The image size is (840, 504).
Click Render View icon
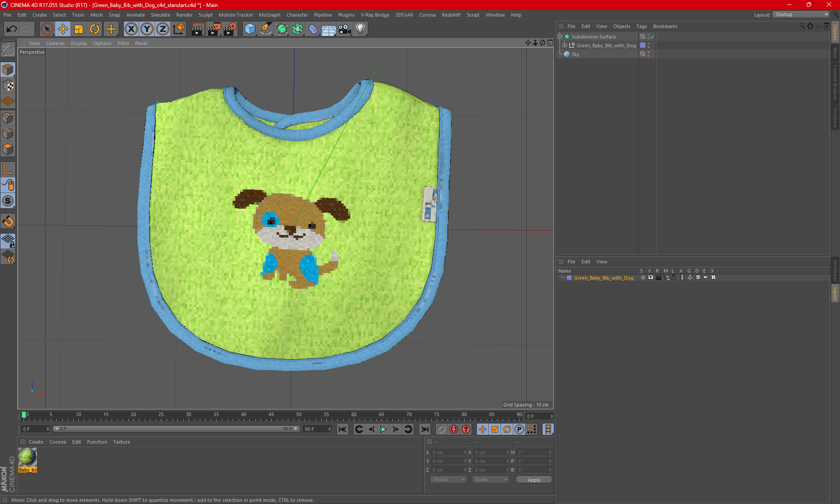[x=198, y=29]
